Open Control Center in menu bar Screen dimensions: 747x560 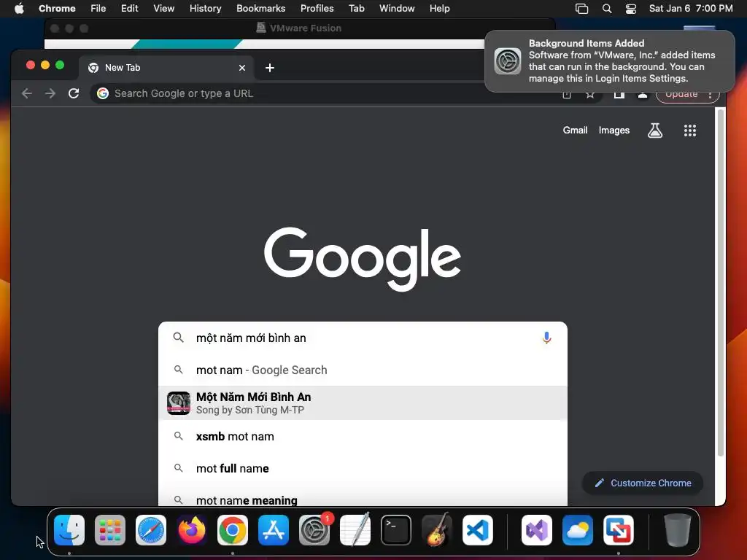tap(631, 9)
